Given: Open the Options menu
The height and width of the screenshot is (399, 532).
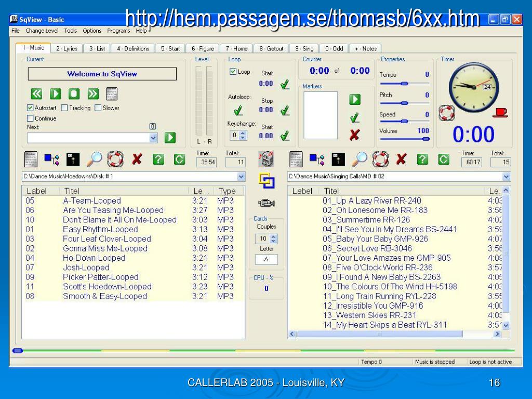Looking at the screenshot, I should [92, 31].
